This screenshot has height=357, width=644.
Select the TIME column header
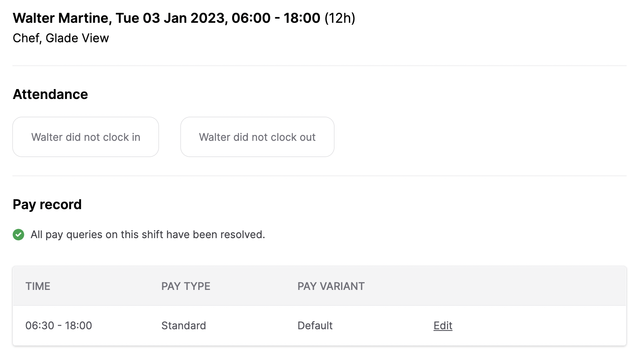coord(38,286)
